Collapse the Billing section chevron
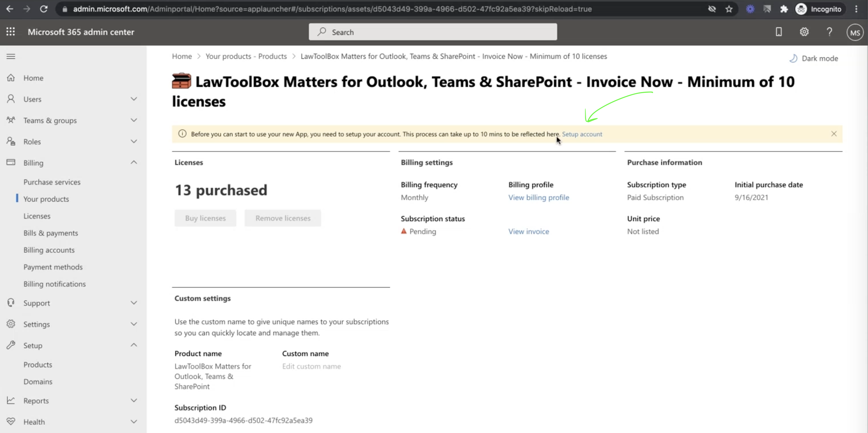Viewport: 868px width, 433px height. point(133,163)
